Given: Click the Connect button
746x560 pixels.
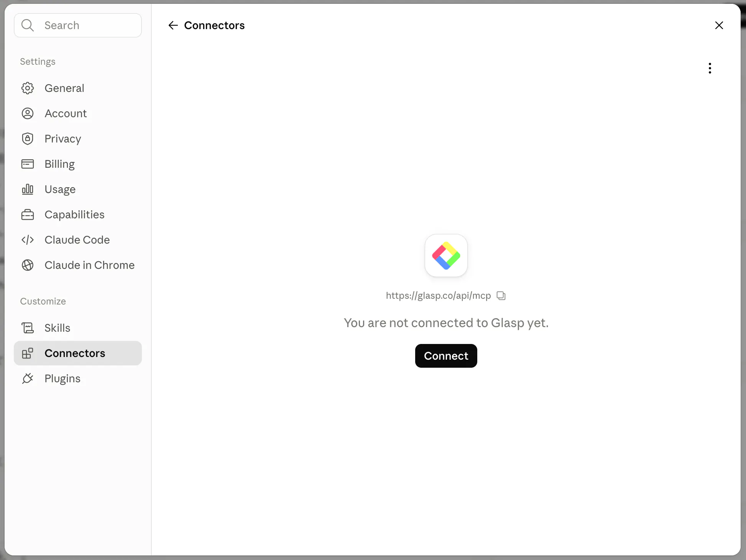Looking at the screenshot, I should [446, 356].
